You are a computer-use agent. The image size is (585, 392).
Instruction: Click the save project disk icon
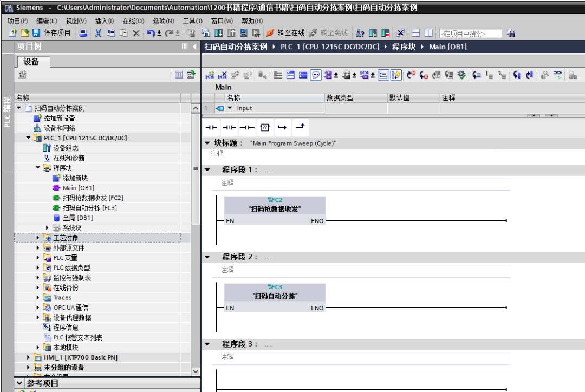(36, 33)
